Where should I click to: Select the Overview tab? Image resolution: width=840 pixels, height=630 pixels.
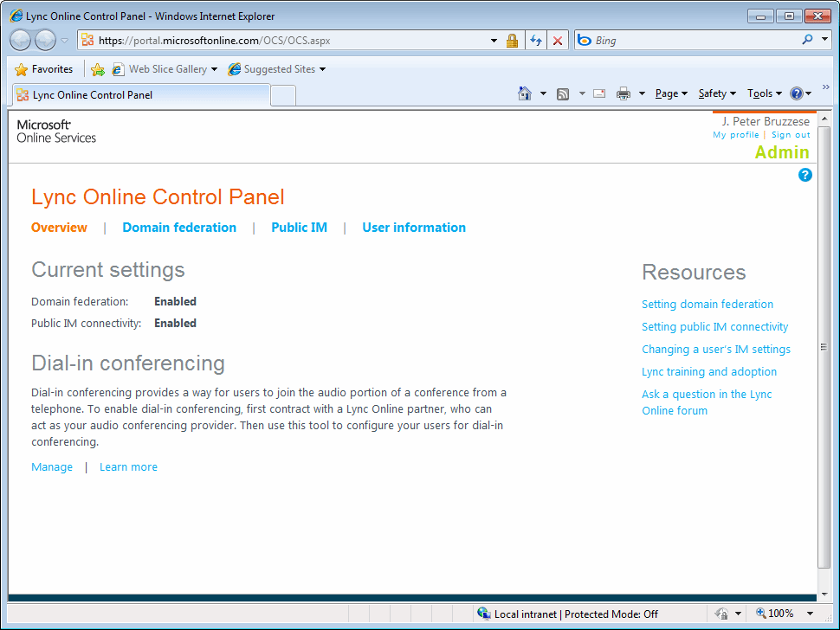coord(59,228)
